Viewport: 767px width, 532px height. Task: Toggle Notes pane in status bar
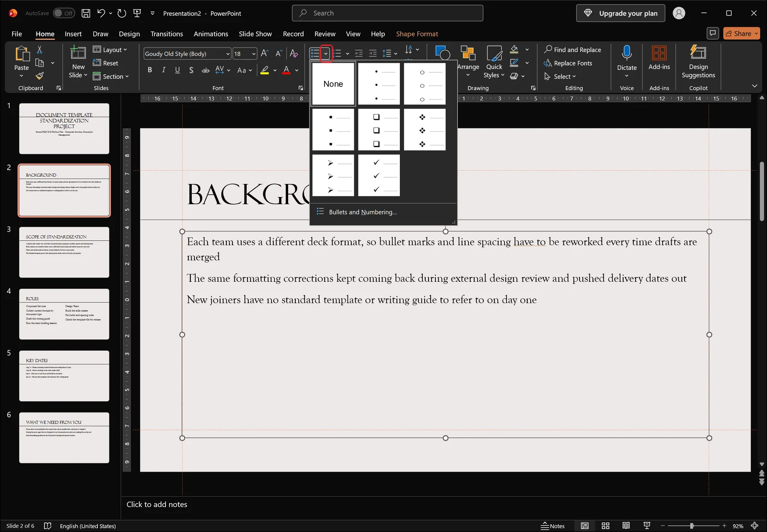(x=553, y=526)
